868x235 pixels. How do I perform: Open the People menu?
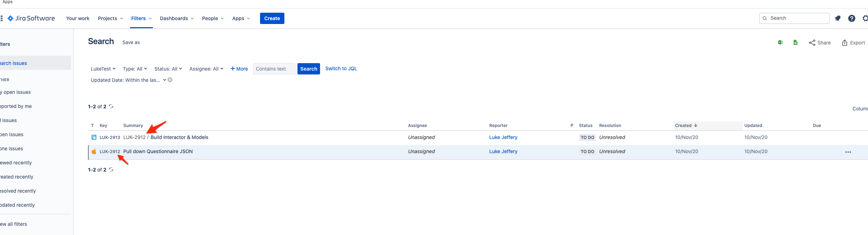tap(213, 18)
